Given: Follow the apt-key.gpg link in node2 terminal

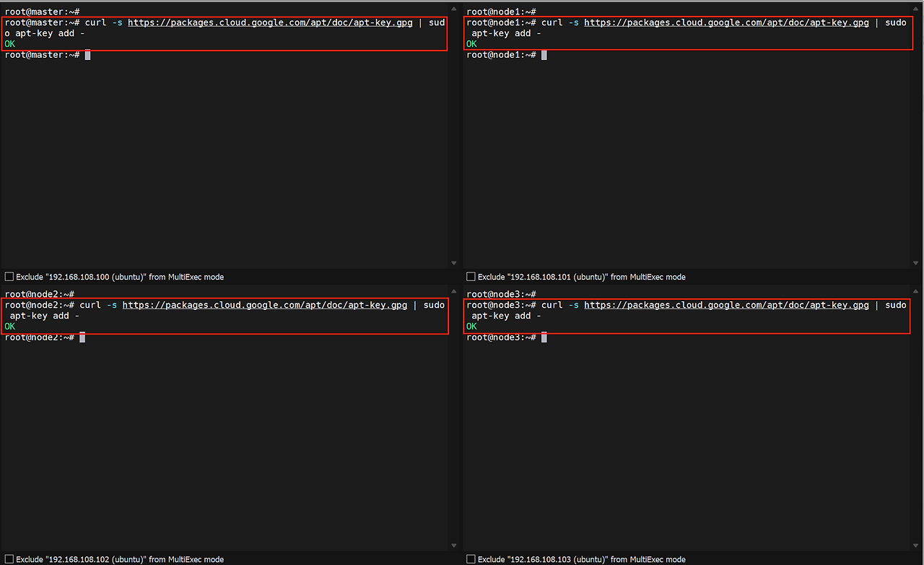Looking at the screenshot, I should point(265,305).
